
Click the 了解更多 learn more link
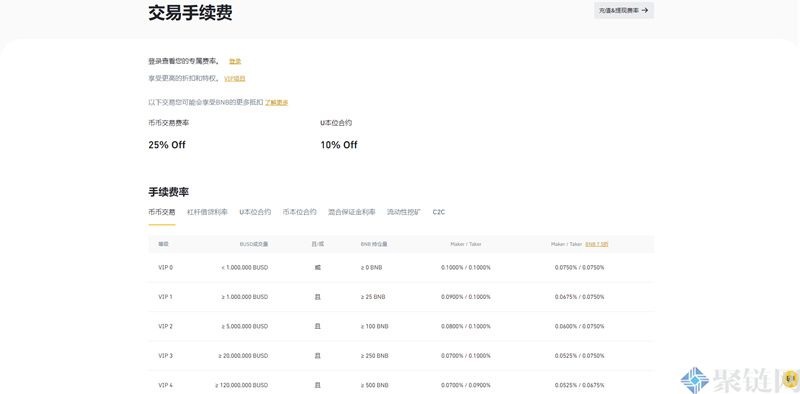point(277,103)
